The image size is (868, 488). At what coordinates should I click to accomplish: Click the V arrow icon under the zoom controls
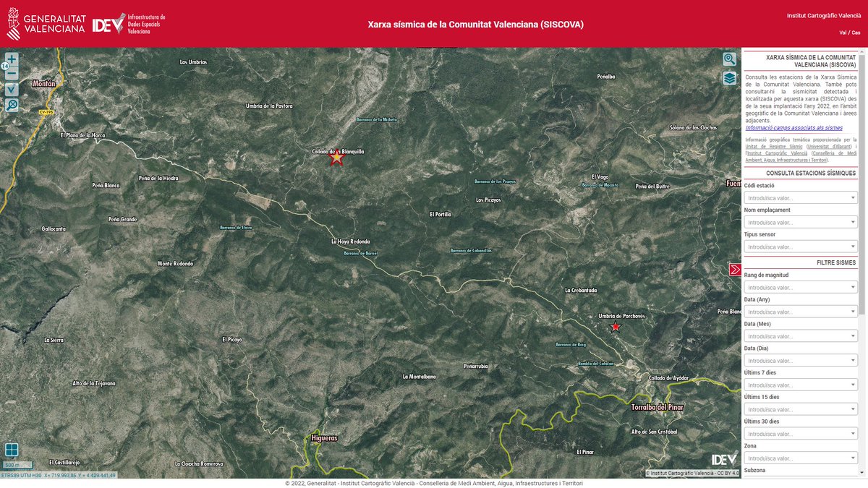click(12, 89)
